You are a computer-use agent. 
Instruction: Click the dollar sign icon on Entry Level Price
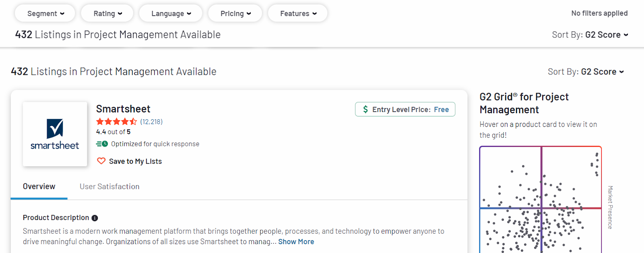365,109
